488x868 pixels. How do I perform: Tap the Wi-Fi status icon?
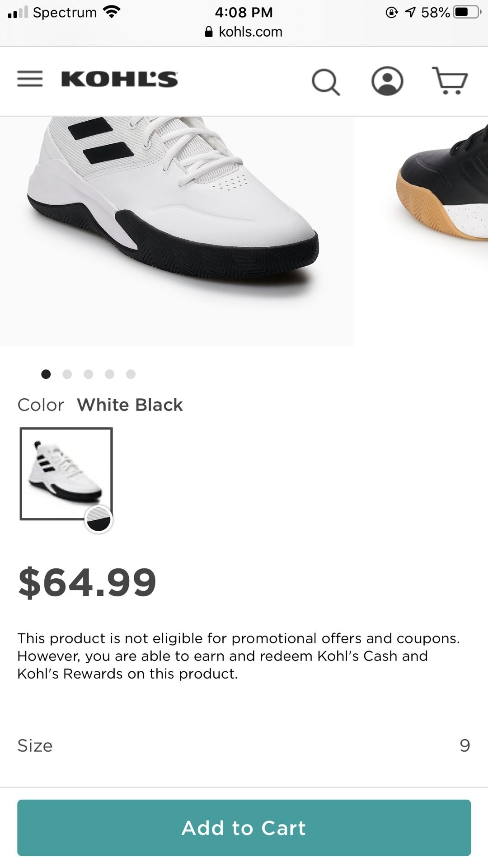[x=111, y=12]
